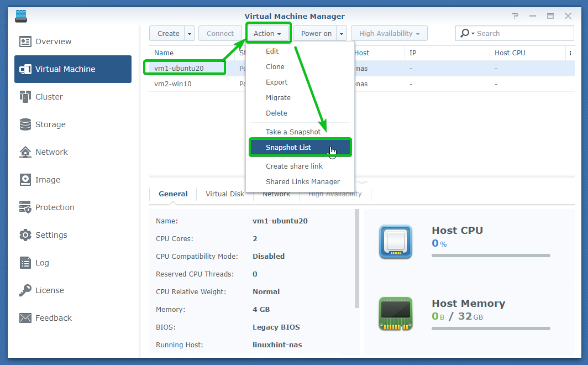Sort by the IP column header
588x365 pixels.
447,53
